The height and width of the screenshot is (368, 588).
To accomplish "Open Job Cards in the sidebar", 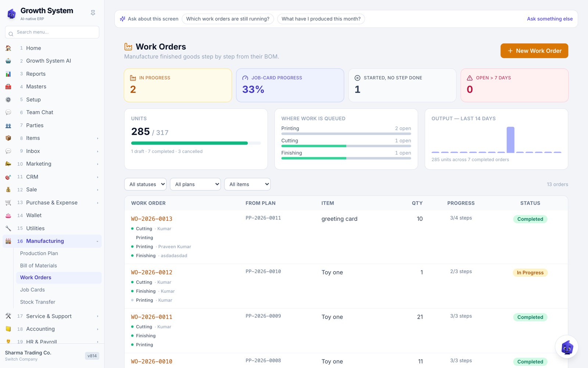I will pyautogui.click(x=59, y=290).
